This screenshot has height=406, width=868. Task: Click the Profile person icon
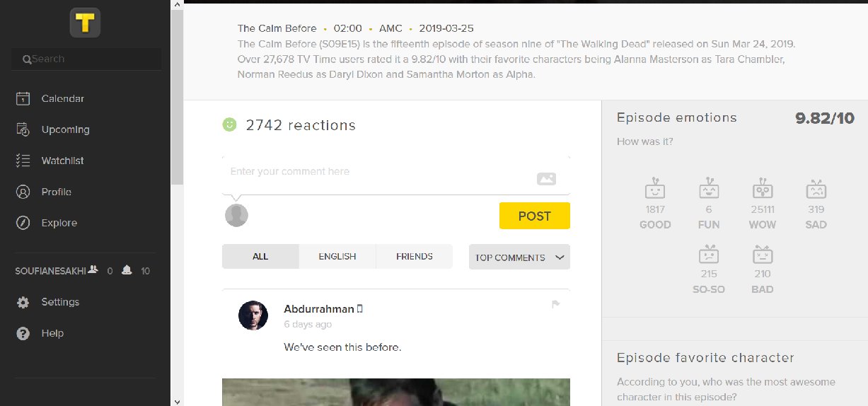pos(23,192)
